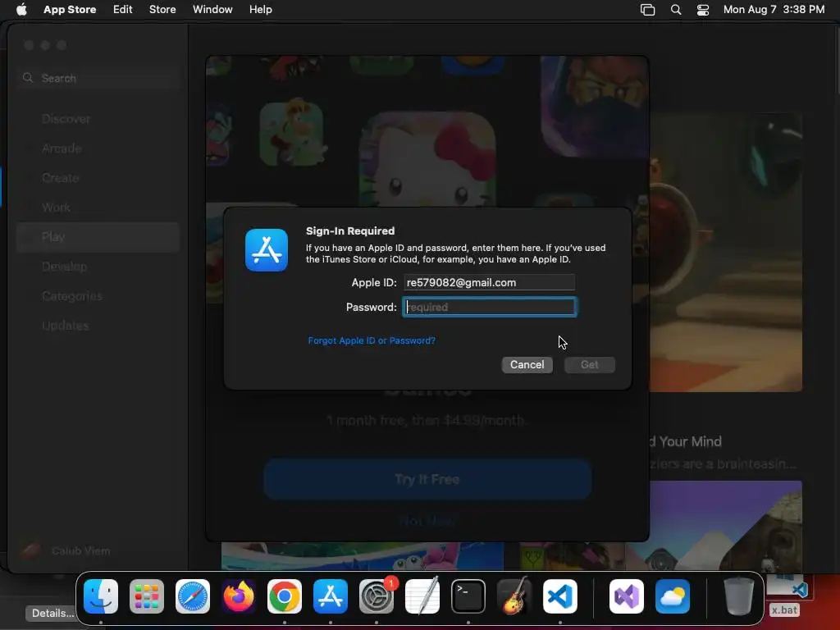Click the Stage Manager menu bar icon
This screenshot has width=840, height=630.
tap(648, 10)
